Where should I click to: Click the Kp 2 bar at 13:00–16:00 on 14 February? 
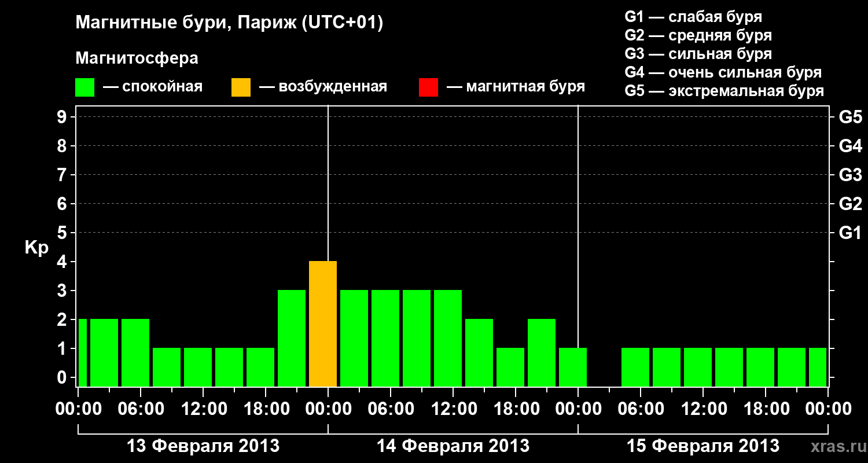479,353
